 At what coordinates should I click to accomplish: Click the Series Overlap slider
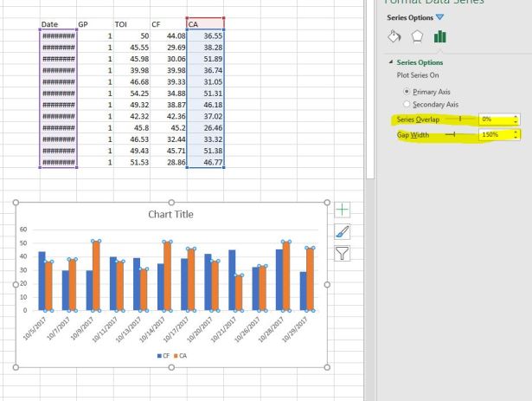(x=460, y=119)
